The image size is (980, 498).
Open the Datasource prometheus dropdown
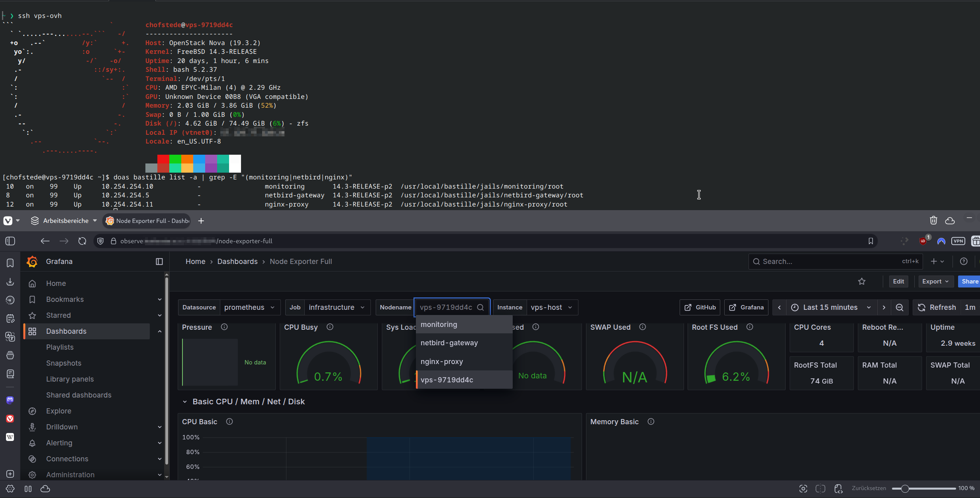tap(249, 307)
